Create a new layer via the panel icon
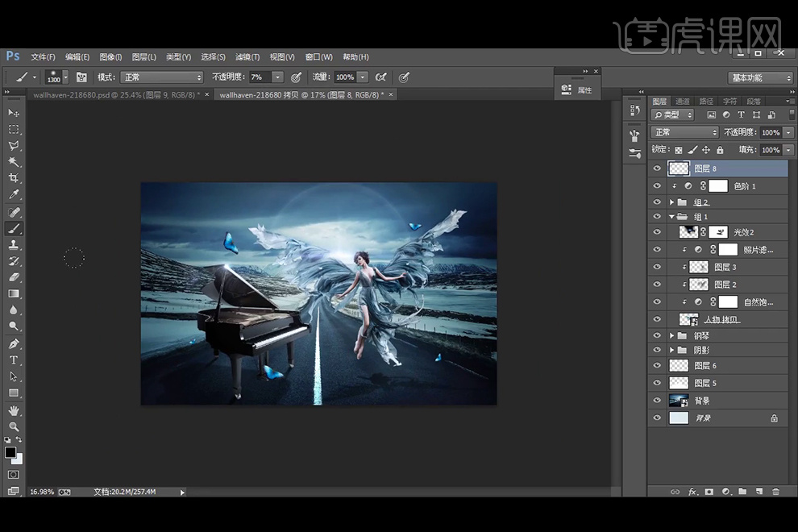 click(759, 491)
